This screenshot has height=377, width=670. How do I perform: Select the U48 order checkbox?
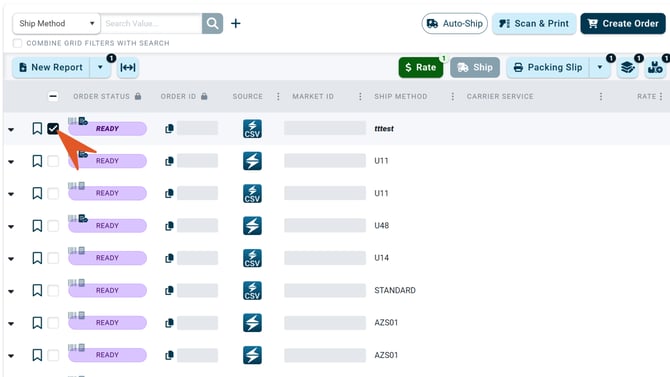tap(53, 226)
